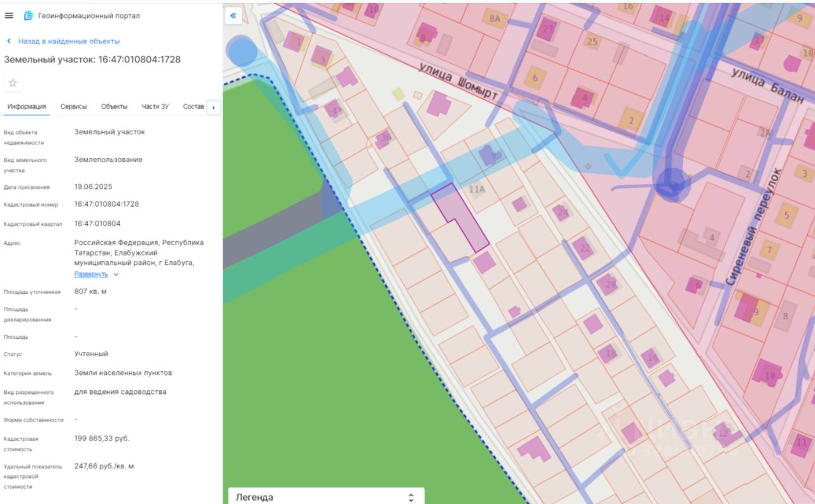Click the Сиреневый переулок street label
Screen dimensions: 815x504
(x=753, y=227)
